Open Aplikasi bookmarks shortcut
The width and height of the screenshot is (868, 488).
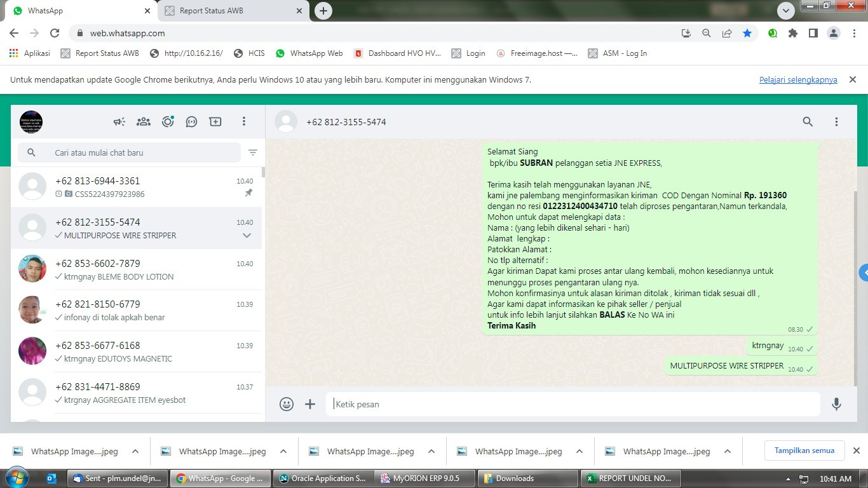tap(29, 53)
